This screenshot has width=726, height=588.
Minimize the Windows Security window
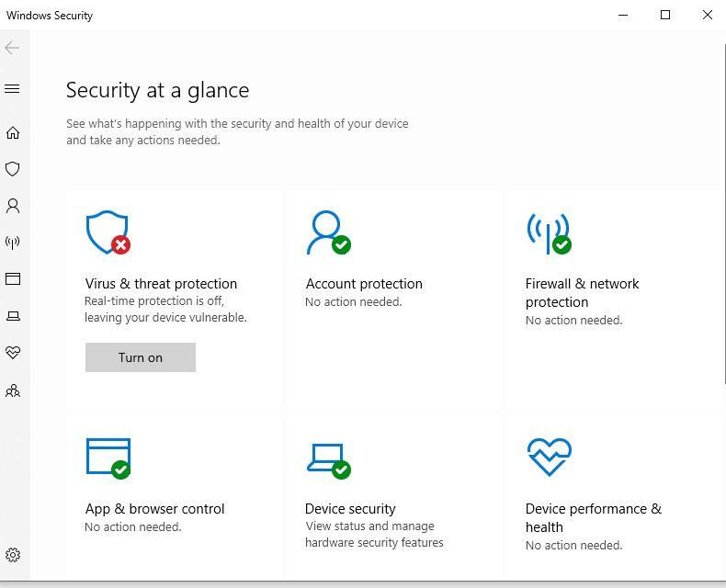pos(623,15)
